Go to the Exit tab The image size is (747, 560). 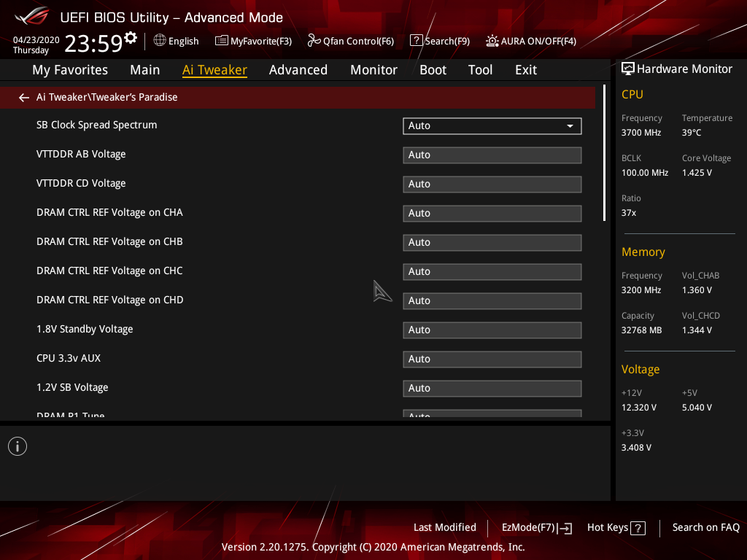526,70
